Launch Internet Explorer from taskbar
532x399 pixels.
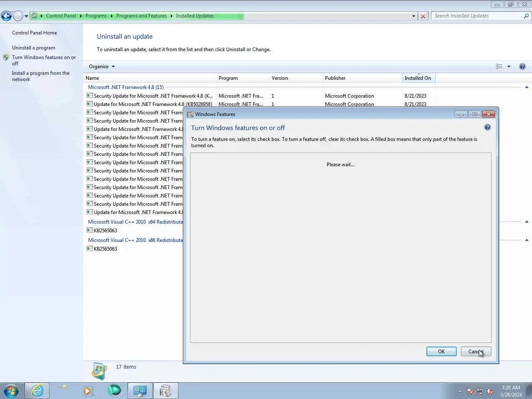coord(37,391)
